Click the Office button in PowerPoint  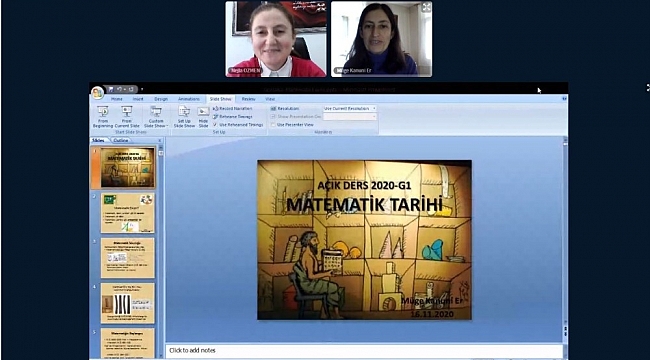point(97,92)
